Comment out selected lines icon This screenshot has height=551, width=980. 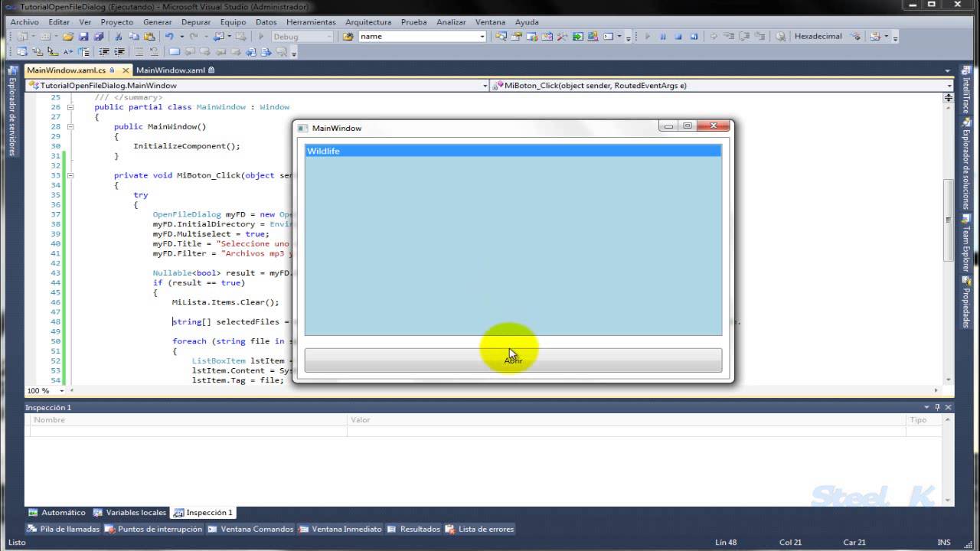tap(139, 51)
